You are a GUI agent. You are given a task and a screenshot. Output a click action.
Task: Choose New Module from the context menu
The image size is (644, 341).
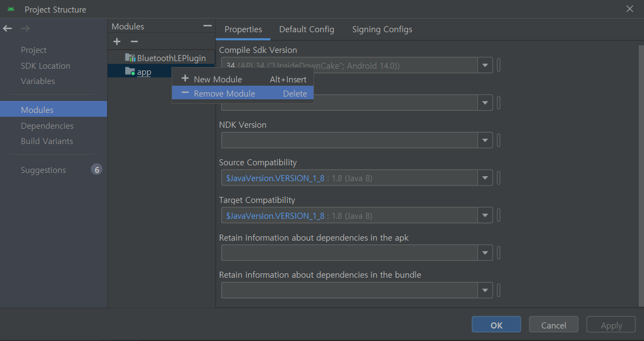coord(243,79)
